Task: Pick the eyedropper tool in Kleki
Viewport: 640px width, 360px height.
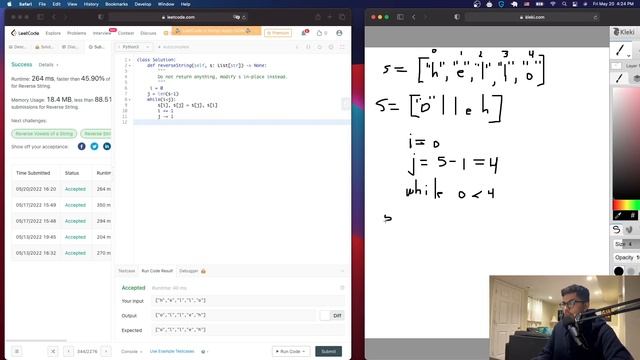Action: 618,215
